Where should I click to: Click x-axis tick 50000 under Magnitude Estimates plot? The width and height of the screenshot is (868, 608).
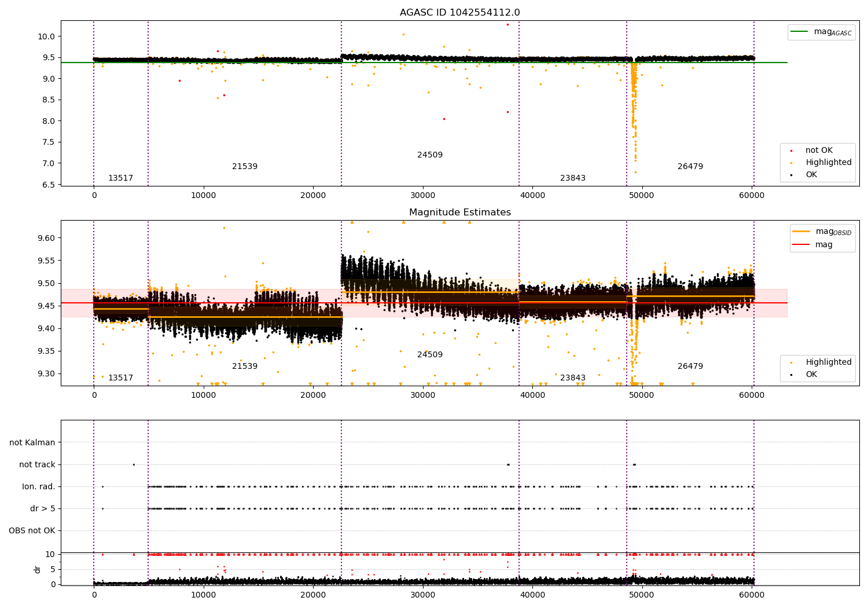coord(642,395)
